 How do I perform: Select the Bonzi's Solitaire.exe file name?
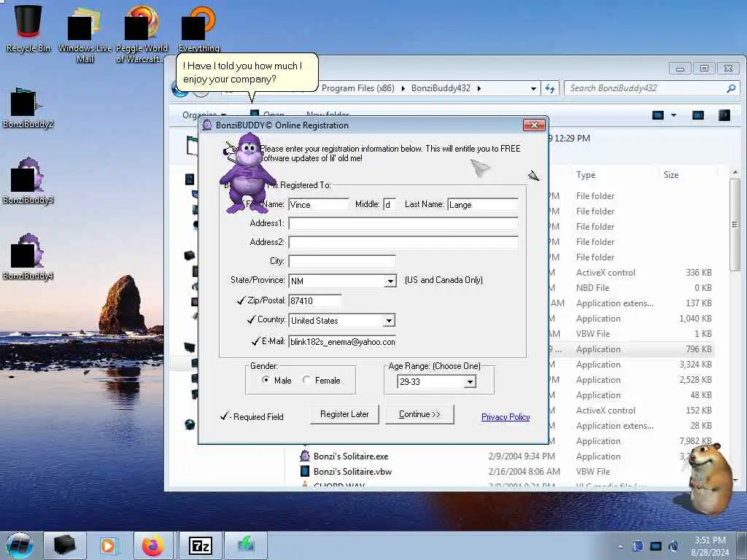click(x=351, y=456)
